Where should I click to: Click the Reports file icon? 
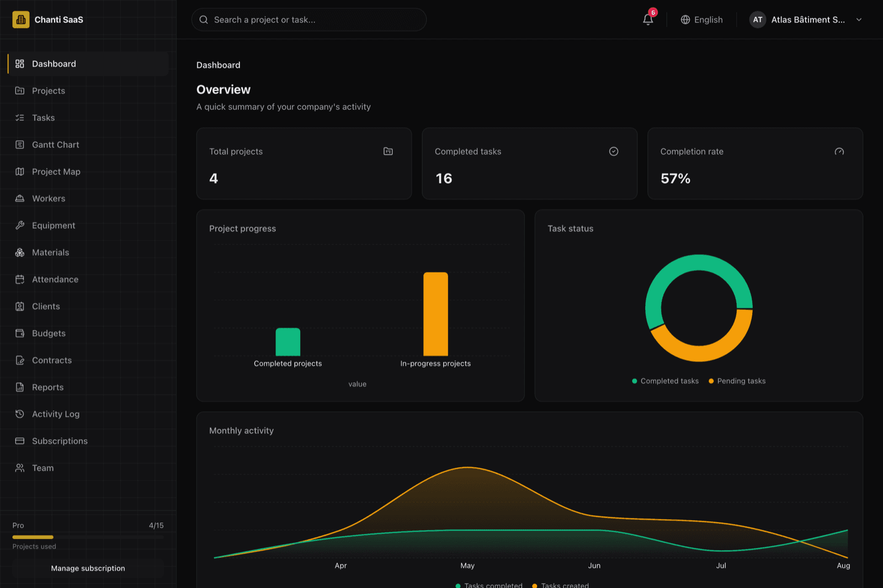(20, 388)
